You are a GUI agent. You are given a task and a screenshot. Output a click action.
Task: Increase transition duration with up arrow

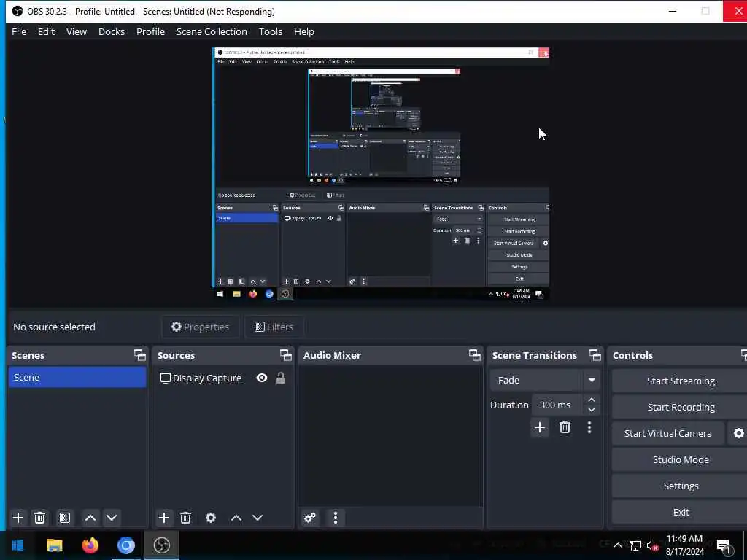click(591, 400)
